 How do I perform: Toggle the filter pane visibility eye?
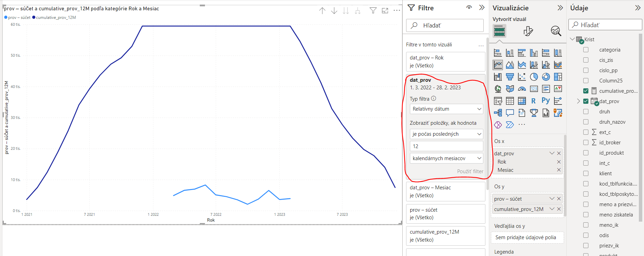coord(469,8)
